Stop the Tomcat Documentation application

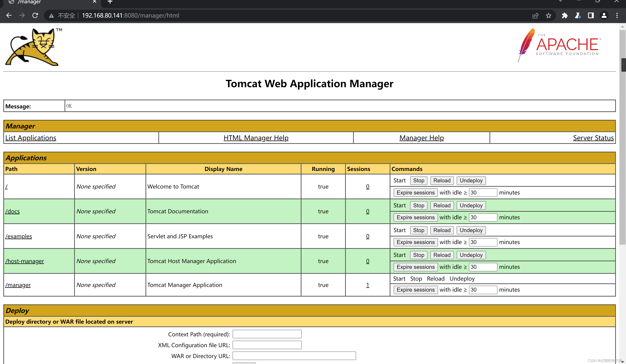419,206
